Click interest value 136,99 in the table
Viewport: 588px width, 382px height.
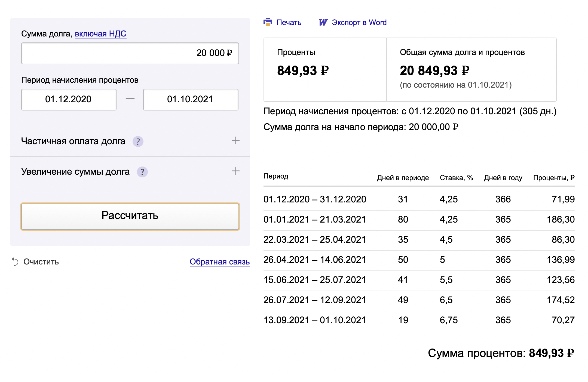click(561, 260)
